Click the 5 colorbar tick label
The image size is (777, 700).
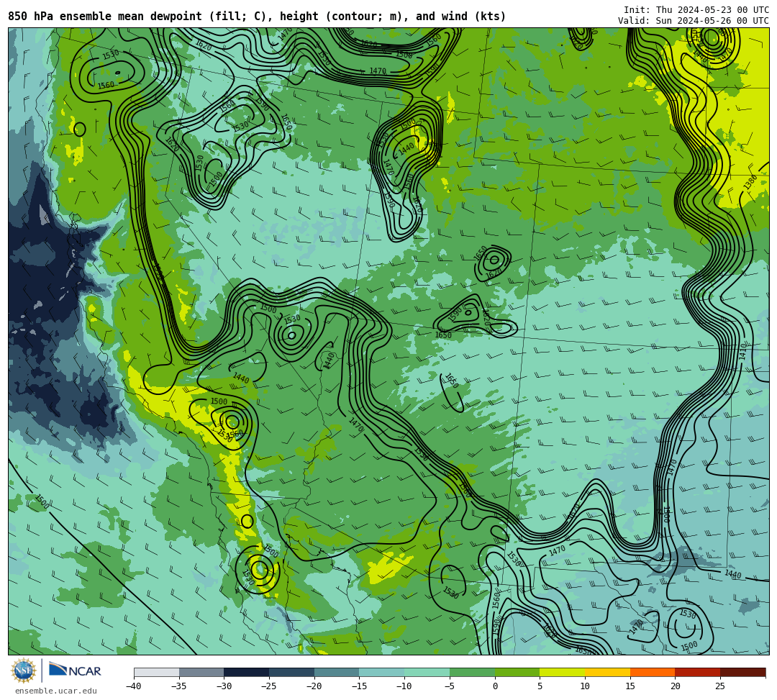[x=540, y=686]
